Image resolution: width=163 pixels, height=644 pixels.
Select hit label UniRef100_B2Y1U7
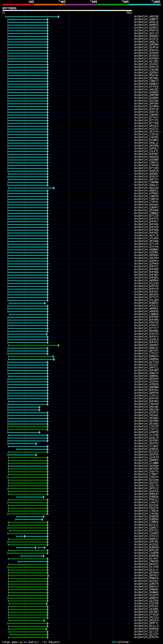(x=146, y=365)
